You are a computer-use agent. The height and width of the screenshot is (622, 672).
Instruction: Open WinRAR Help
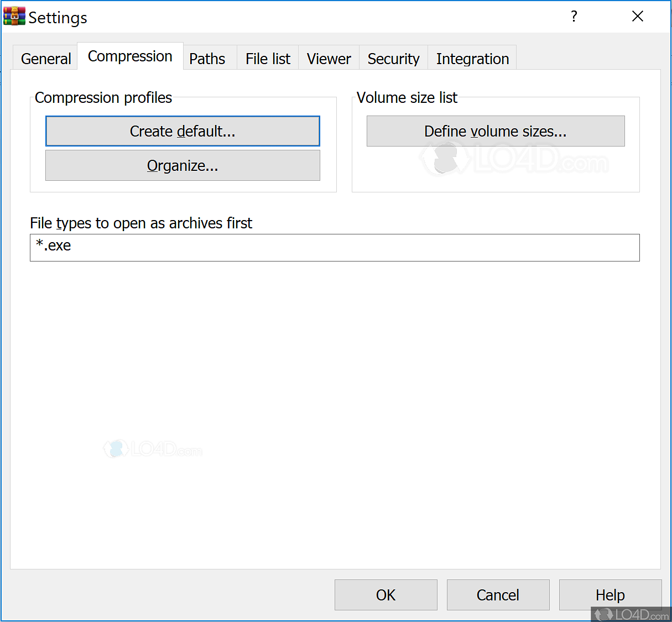(610, 595)
